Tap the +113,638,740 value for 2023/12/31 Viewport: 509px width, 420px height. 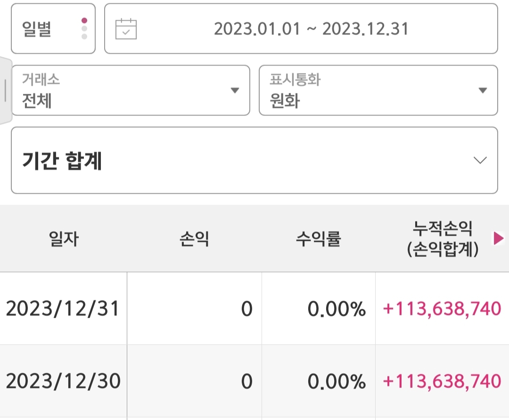point(442,309)
